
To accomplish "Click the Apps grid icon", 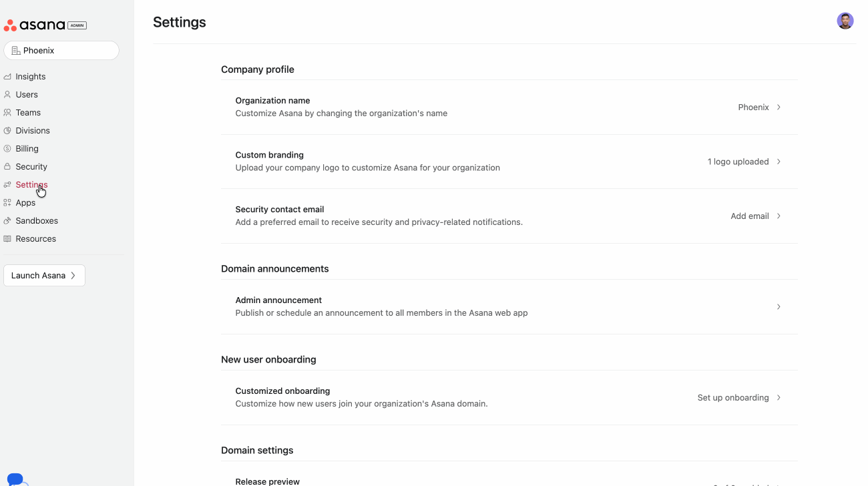I will tap(7, 203).
